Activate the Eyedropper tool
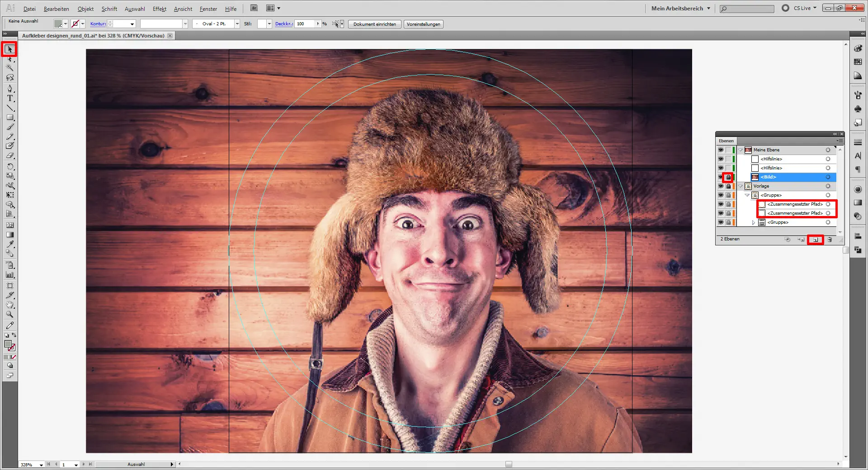Image resolution: width=868 pixels, height=470 pixels. tap(9, 244)
